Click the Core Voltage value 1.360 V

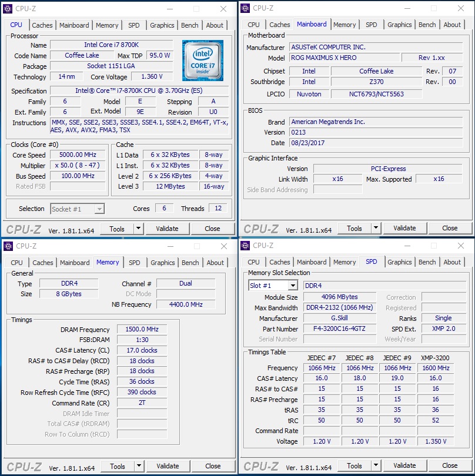[x=152, y=76]
